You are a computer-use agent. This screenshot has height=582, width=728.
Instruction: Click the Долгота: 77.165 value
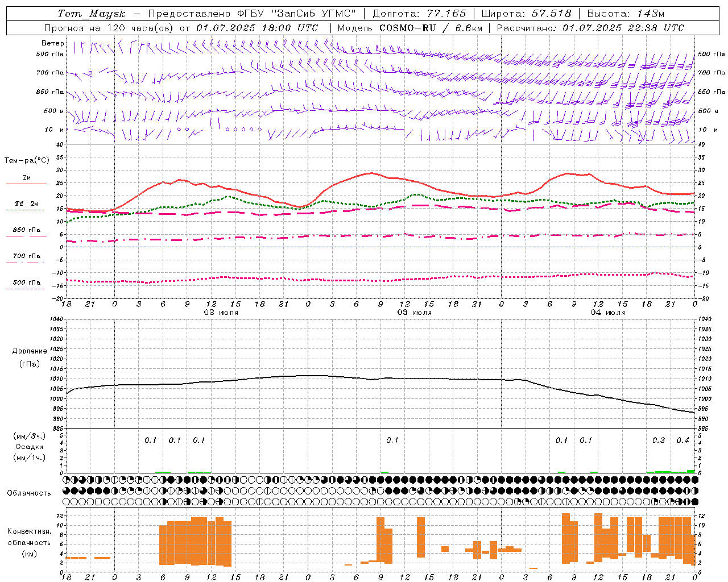(x=419, y=14)
